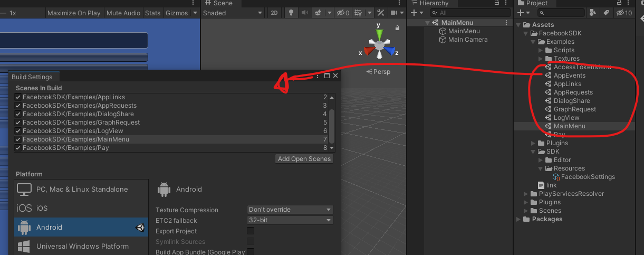The width and height of the screenshot is (644, 255).
Task: Toggle scene effects (skybox) icon
Action: click(x=318, y=13)
